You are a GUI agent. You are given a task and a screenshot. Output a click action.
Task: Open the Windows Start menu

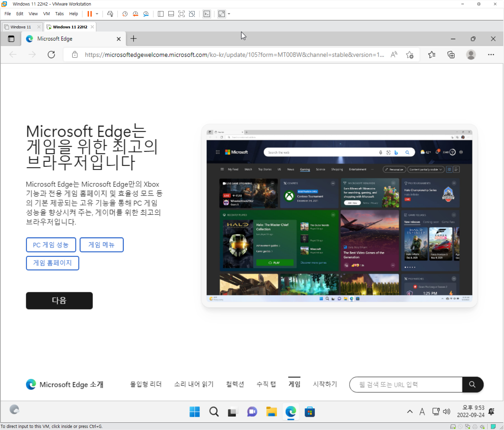coord(195,412)
